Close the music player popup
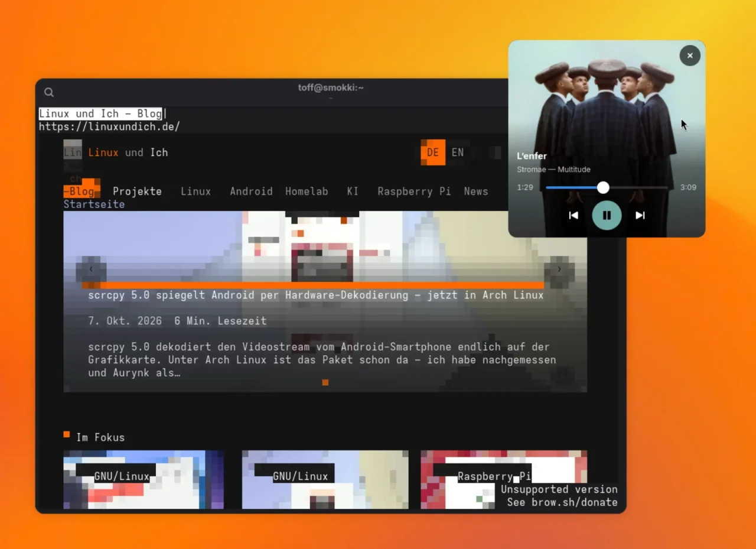Screen dimensions: 756x549 click(690, 56)
